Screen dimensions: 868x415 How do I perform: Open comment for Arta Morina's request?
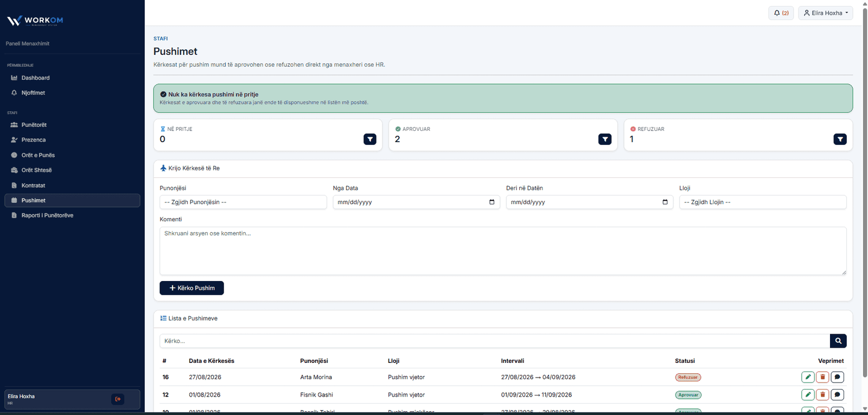[x=837, y=377]
